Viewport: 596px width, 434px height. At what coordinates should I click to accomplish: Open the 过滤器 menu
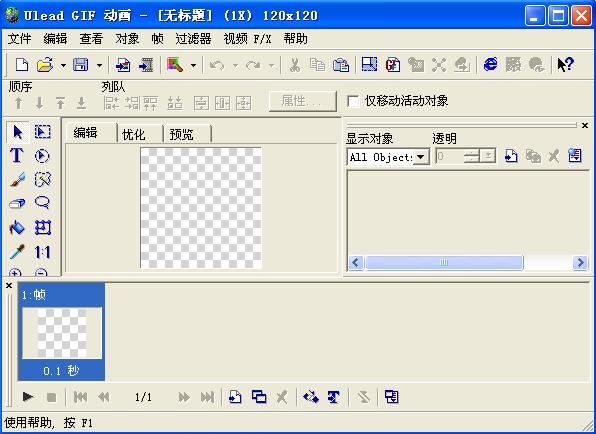pyautogui.click(x=193, y=38)
